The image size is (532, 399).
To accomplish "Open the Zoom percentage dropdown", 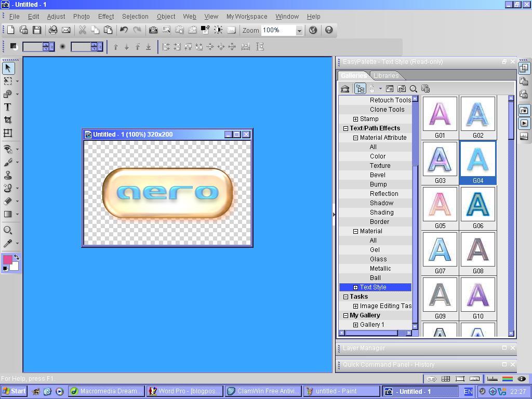I will [299, 31].
